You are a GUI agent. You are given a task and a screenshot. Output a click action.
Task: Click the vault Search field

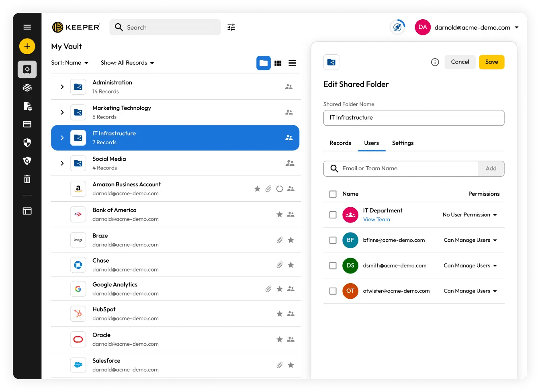coord(165,27)
